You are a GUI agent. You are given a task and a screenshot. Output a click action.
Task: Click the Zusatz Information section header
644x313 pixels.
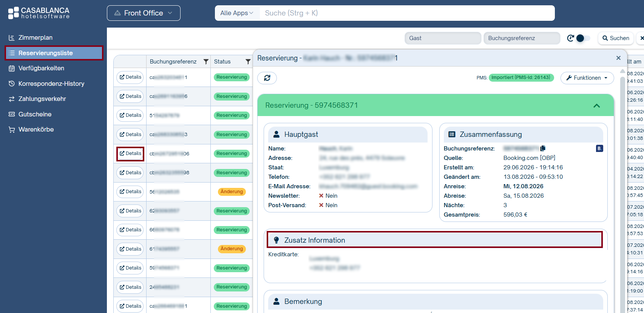click(435, 240)
